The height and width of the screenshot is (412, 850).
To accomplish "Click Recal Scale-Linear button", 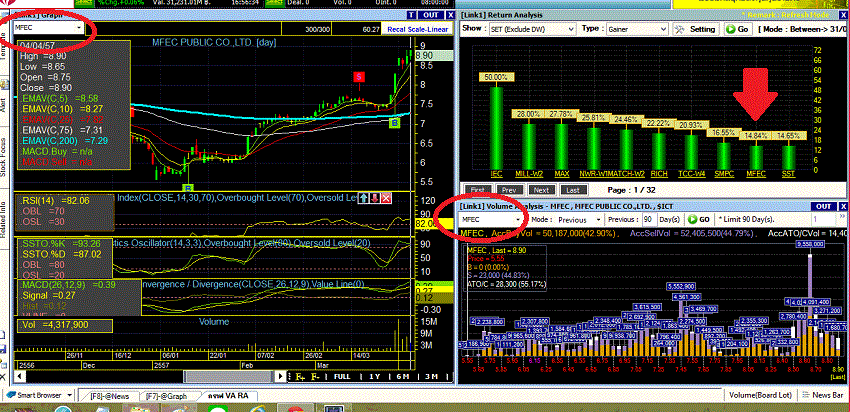I will point(416,29).
